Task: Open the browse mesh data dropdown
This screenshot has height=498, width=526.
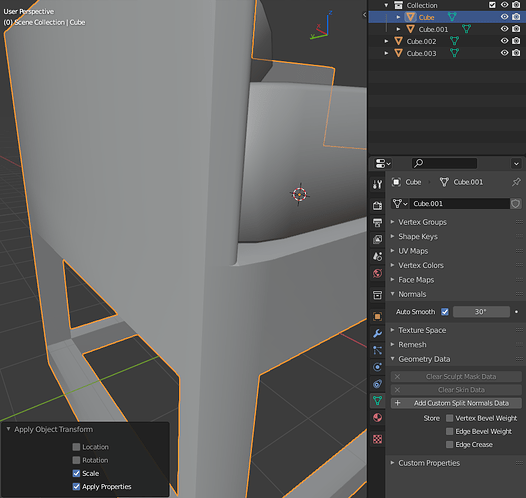Action: [400, 204]
